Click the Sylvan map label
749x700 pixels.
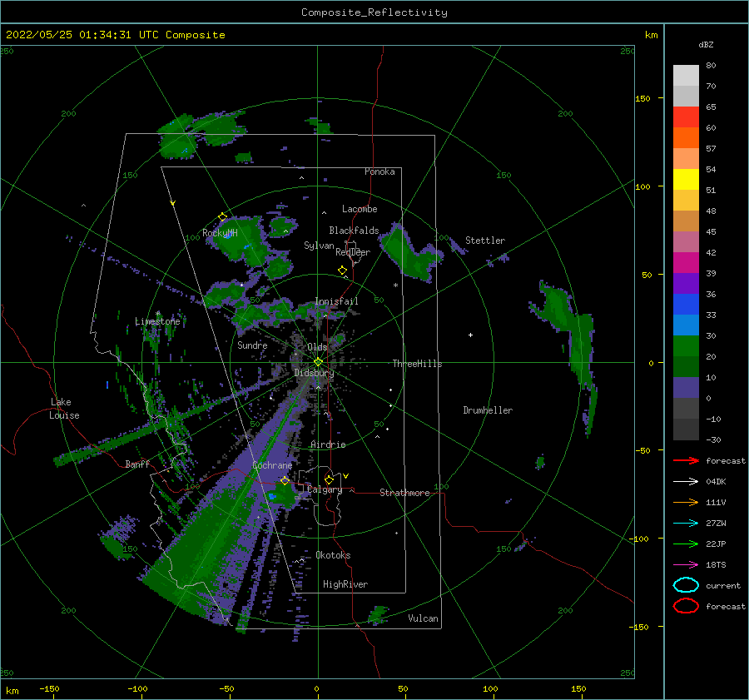(319, 246)
